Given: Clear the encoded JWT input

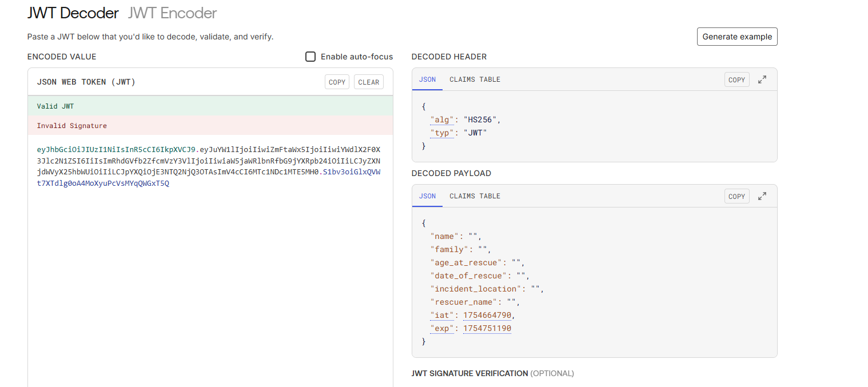Looking at the screenshot, I should 368,82.
